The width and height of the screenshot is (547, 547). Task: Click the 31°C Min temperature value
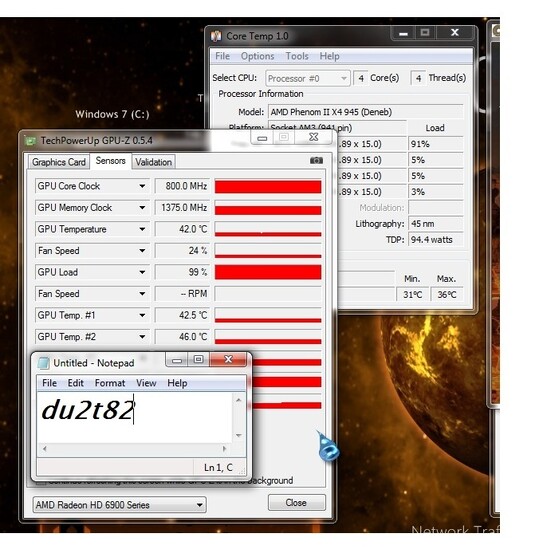pyautogui.click(x=413, y=294)
